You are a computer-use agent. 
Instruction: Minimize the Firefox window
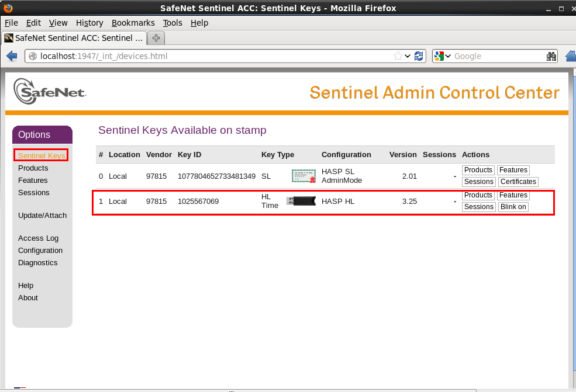(549, 9)
